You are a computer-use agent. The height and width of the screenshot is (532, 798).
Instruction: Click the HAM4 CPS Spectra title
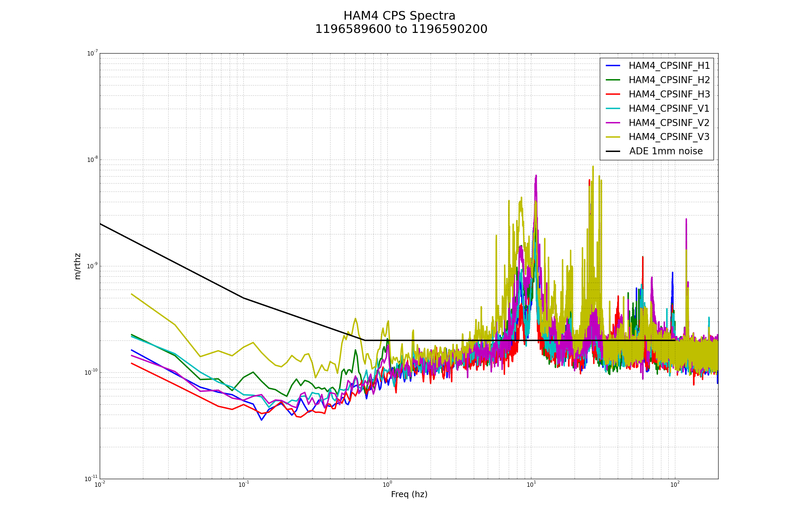coord(399,16)
